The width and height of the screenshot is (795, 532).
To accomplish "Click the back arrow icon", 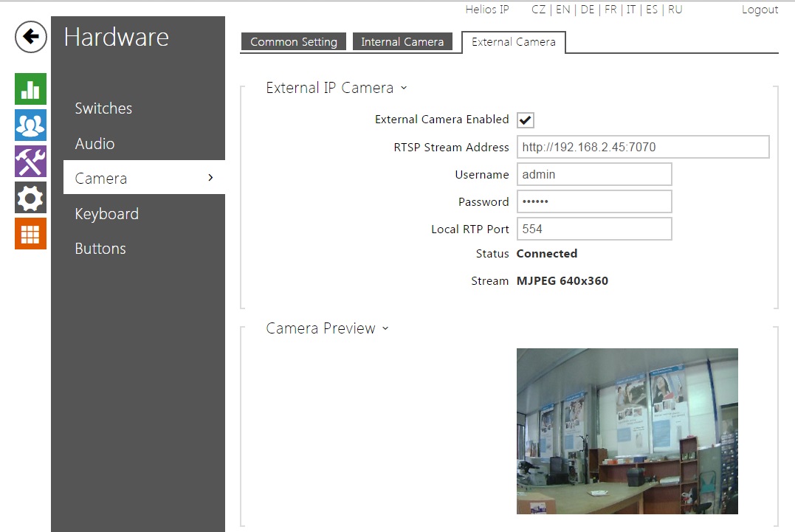I will [x=30, y=37].
